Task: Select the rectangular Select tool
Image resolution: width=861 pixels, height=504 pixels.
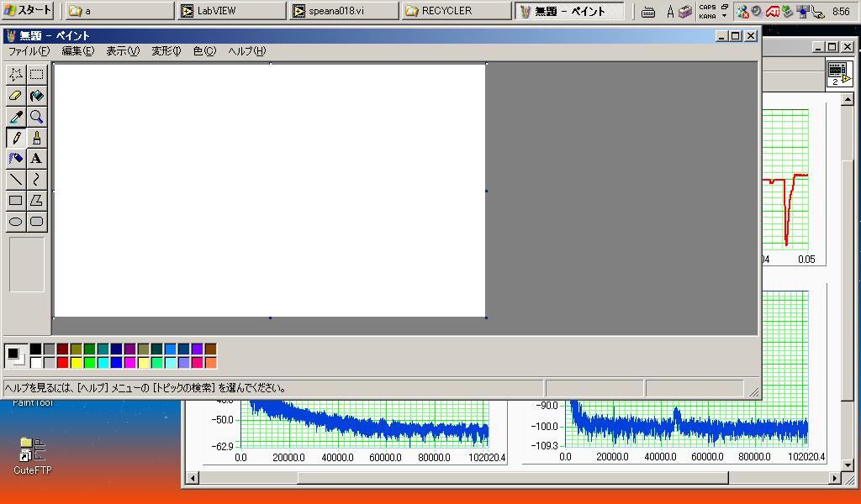Action: pyautogui.click(x=36, y=75)
